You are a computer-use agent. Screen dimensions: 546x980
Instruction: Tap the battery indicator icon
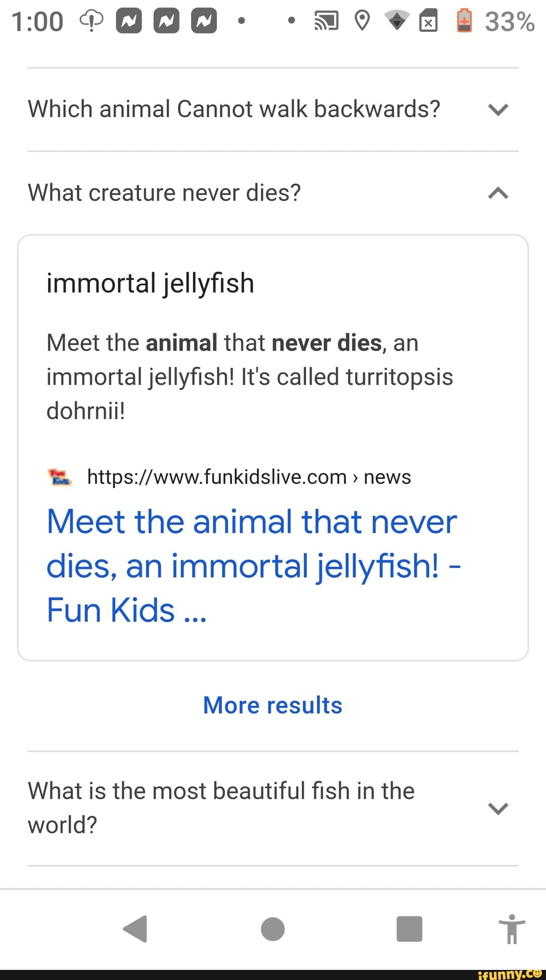(x=464, y=21)
